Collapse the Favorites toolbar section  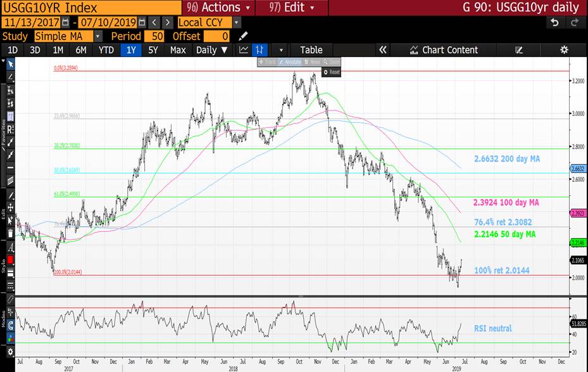[x=3, y=61]
